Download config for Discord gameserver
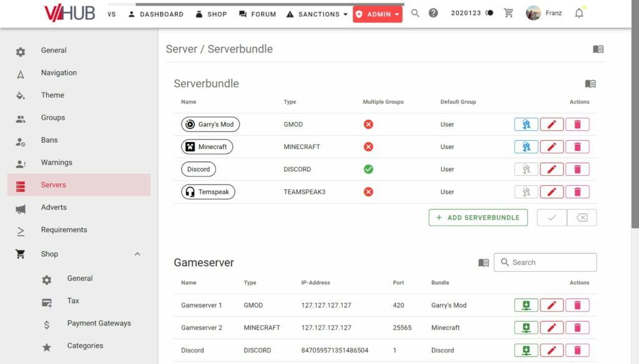 tap(526, 350)
